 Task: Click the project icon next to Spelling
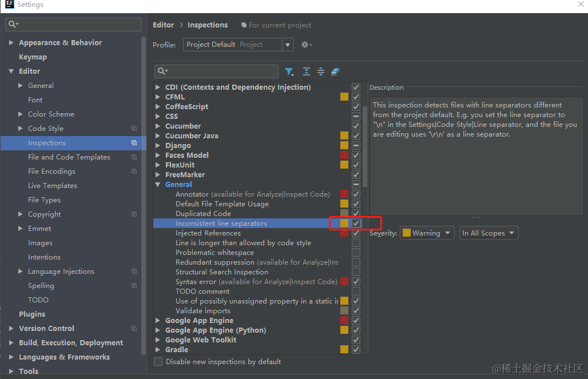(134, 286)
